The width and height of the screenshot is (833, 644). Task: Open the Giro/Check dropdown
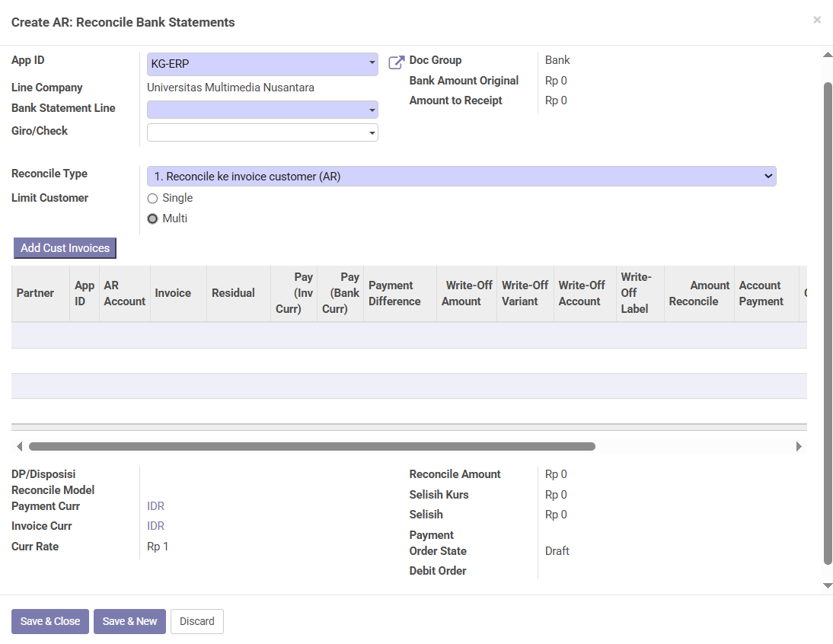pos(262,132)
